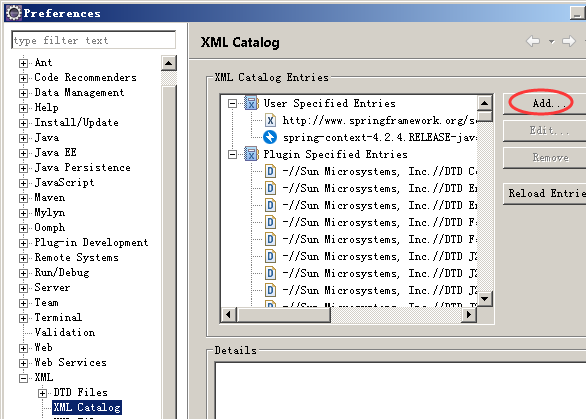The height and width of the screenshot is (419, 586).
Task: Expand the Java EE preference category
Action: (x=23, y=153)
